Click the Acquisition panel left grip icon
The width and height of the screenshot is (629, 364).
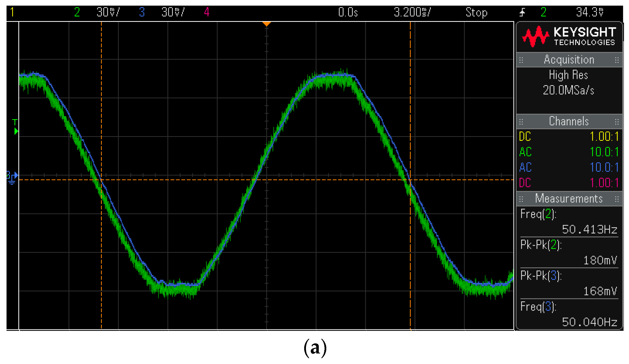[521, 60]
